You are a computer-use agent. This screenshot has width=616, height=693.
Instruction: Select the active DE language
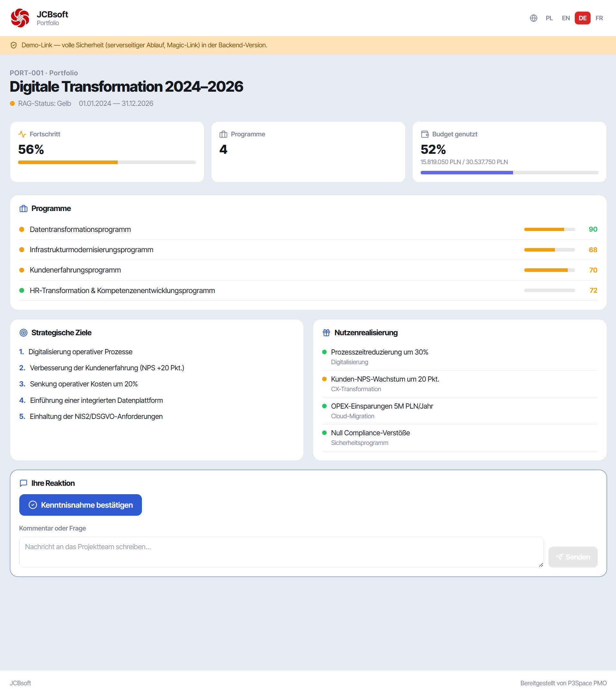tap(583, 18)
